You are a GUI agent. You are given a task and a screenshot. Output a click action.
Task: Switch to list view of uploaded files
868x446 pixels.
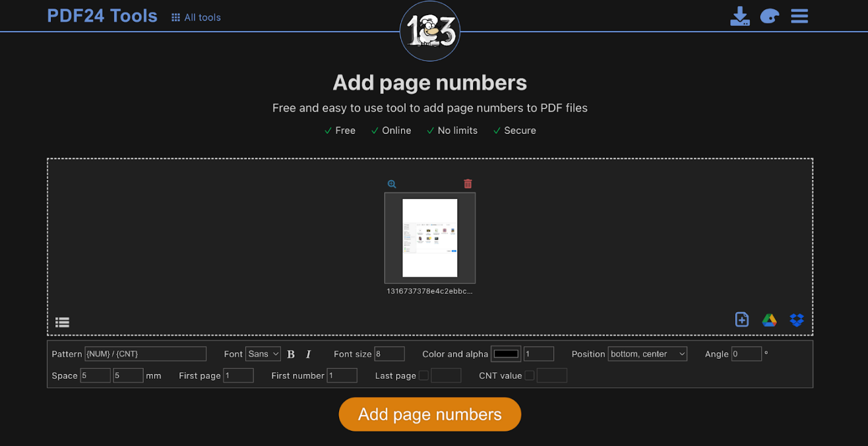click(62, 322)
